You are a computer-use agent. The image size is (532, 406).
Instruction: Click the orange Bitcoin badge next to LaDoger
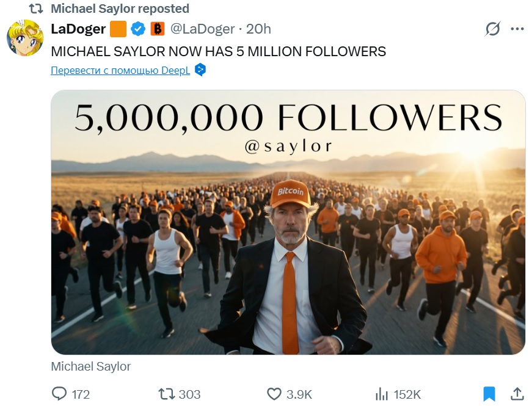tap(158, 29)
